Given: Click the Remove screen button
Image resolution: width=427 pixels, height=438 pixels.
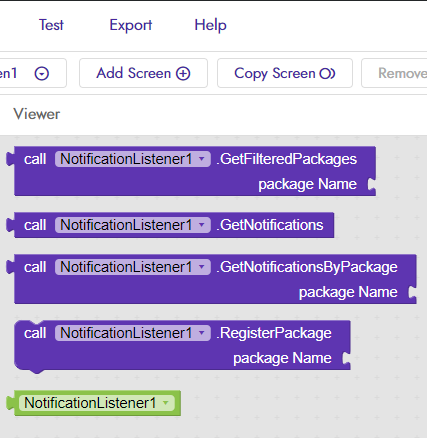Looking at the screenshot, I should tap(394, 73).
